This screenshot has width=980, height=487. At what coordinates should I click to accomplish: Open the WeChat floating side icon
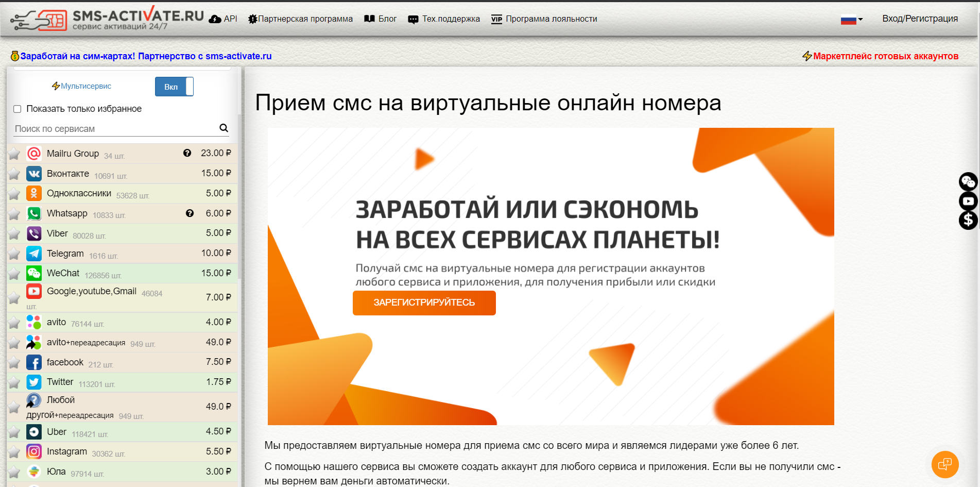point(968,181)
